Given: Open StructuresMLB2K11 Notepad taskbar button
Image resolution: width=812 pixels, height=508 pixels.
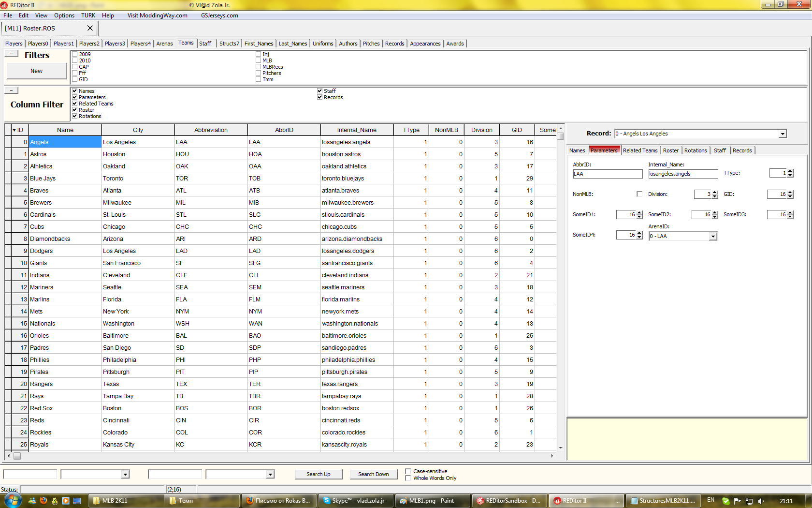Looking at the screenshot, I should click(662, 501).
